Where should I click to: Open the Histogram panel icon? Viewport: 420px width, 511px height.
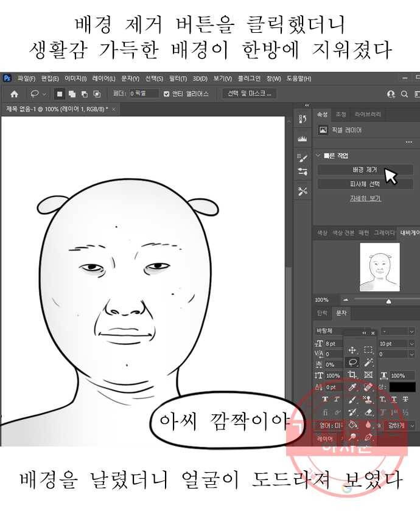coord(303,139)
